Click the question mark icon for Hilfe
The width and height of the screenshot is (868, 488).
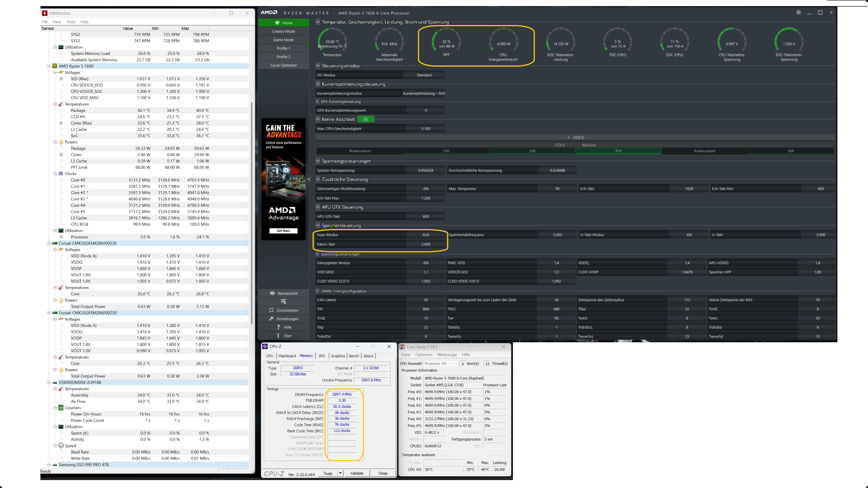278,327
